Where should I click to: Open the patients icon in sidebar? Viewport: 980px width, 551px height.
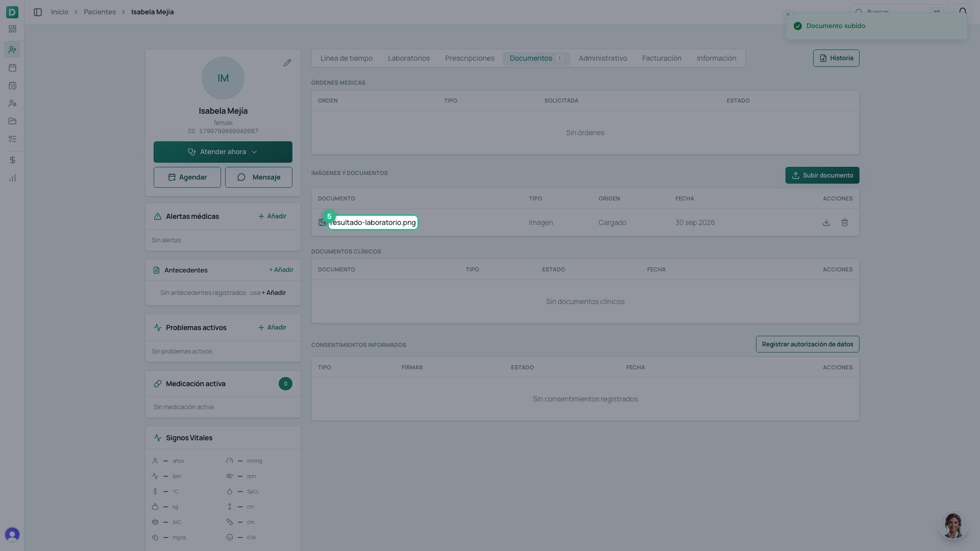tap(12, 49)
